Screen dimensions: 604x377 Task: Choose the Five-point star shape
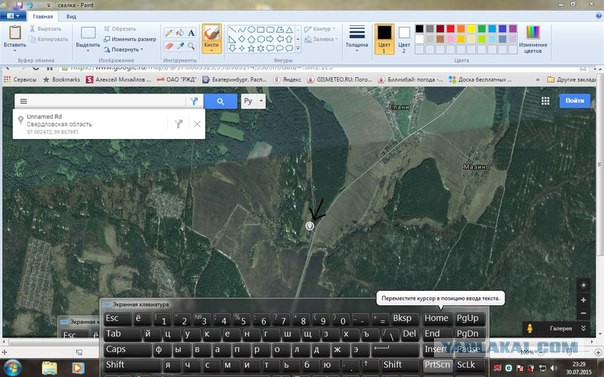(251, 48)
